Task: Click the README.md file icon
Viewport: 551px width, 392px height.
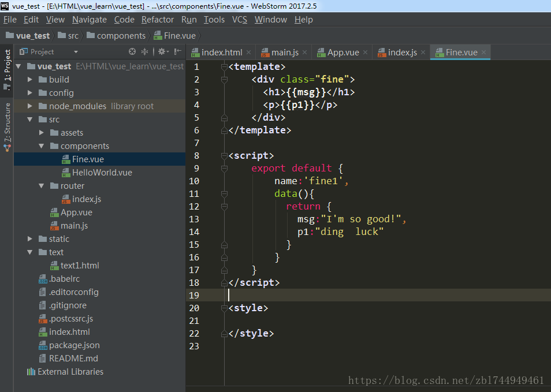Action: [x=43, y=359]
